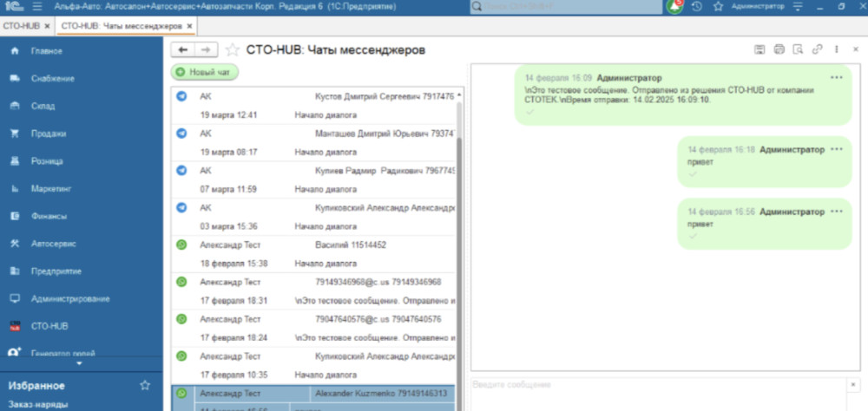Open the Розница section
The width and height of the screenshot is (868, 411).
coord(47,161)
